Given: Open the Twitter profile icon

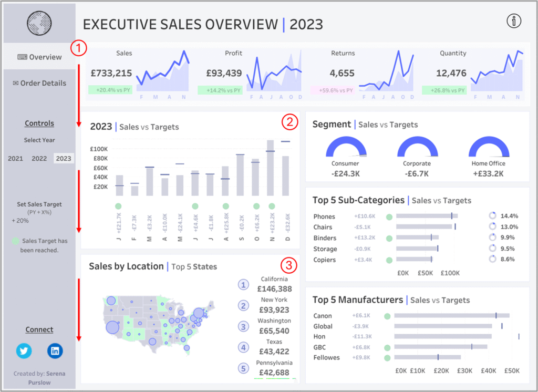Looking at the screenshot, I should click(x=24, y=350).
